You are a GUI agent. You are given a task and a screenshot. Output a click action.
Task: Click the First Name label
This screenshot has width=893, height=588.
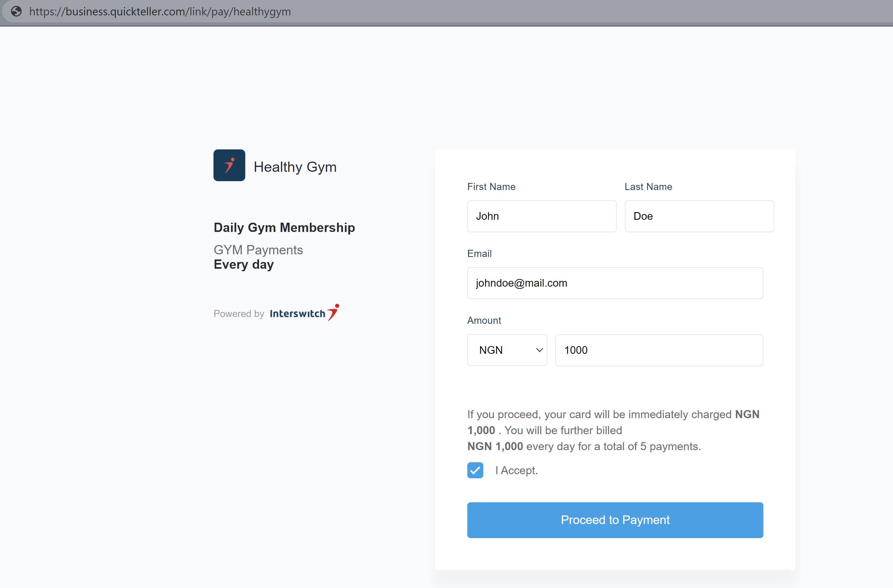click(x=491, y=187)
